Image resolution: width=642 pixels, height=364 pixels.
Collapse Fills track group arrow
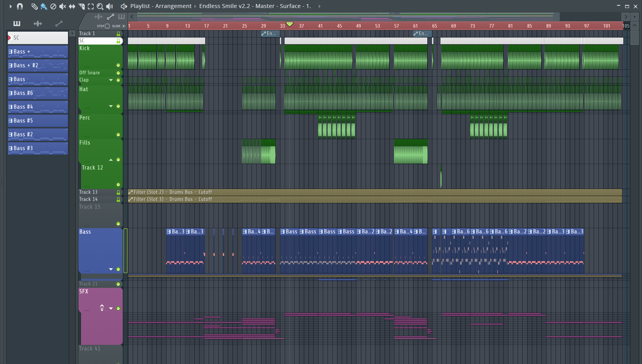[111, 160]
